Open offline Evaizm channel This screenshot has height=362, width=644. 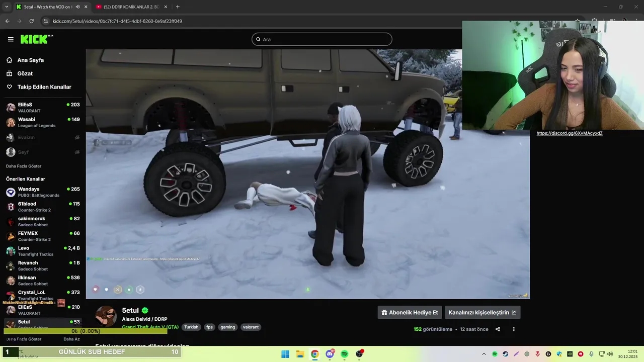click(x=43, y=137)
